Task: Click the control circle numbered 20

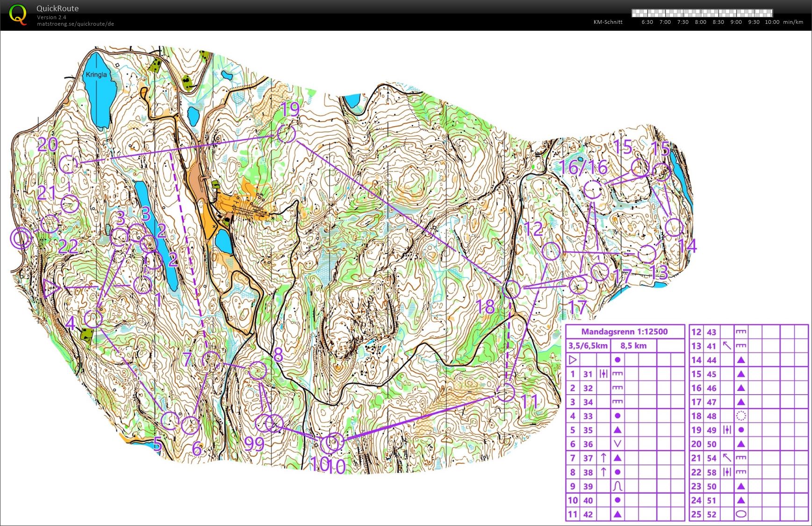Action: pyautogui.click(x=68, y=165)
